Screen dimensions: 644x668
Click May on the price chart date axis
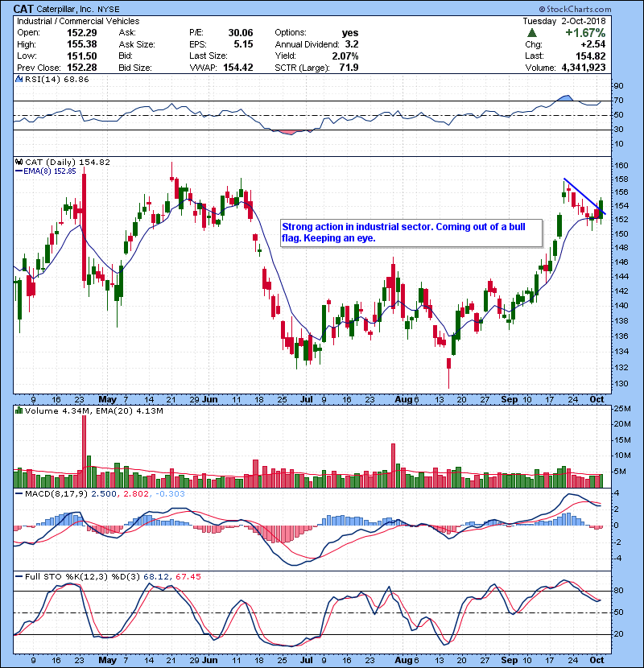(x=107, y=399)
